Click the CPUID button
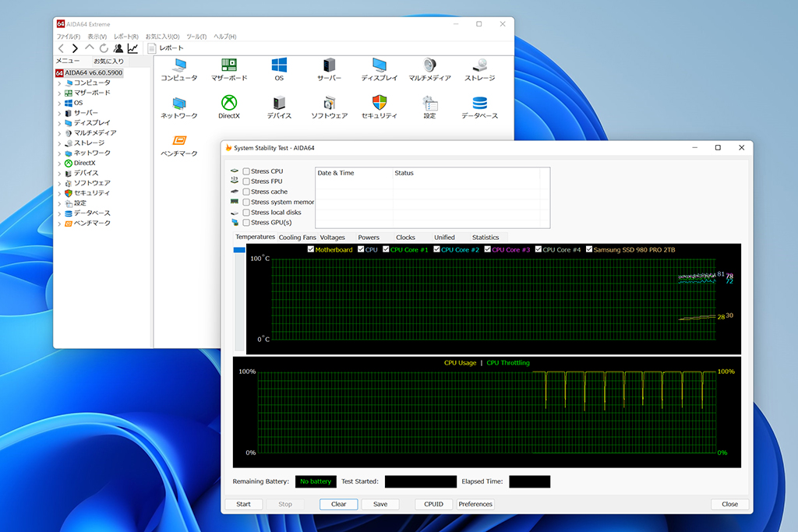 coord(433,504)
